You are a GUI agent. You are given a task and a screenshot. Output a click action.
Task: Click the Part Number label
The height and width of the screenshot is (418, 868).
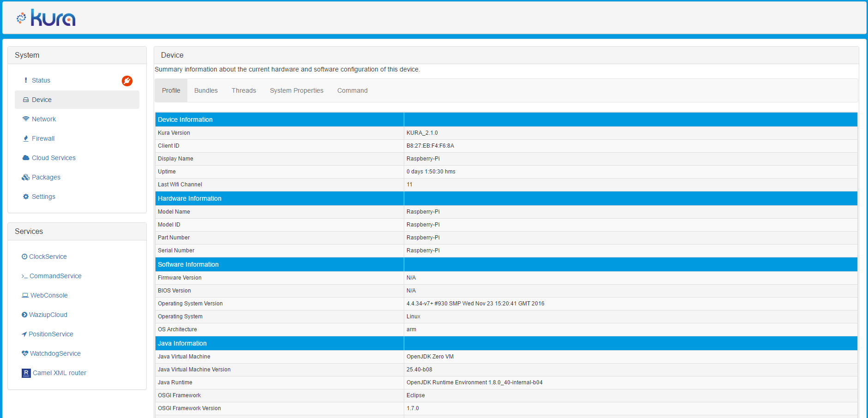click(x=174, y=238)
